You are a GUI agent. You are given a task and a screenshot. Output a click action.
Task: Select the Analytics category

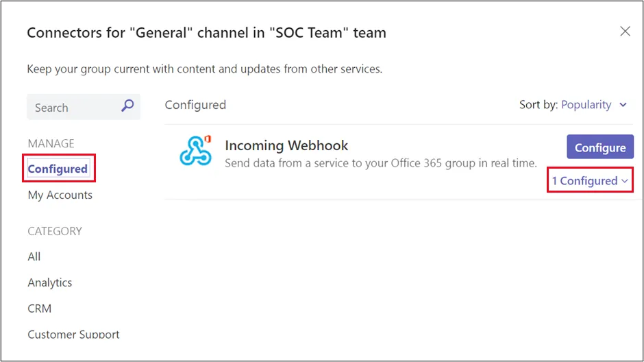[x=50, y=282]
